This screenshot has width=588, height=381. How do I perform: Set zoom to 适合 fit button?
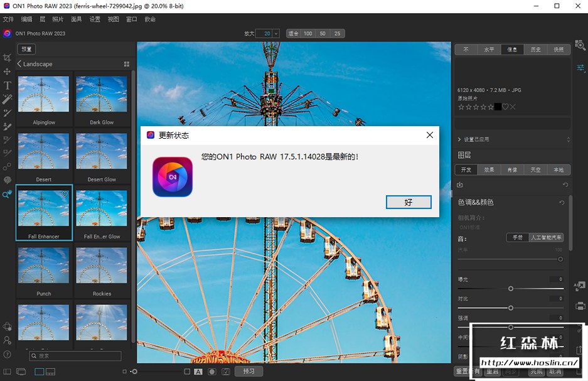point(293,33)
